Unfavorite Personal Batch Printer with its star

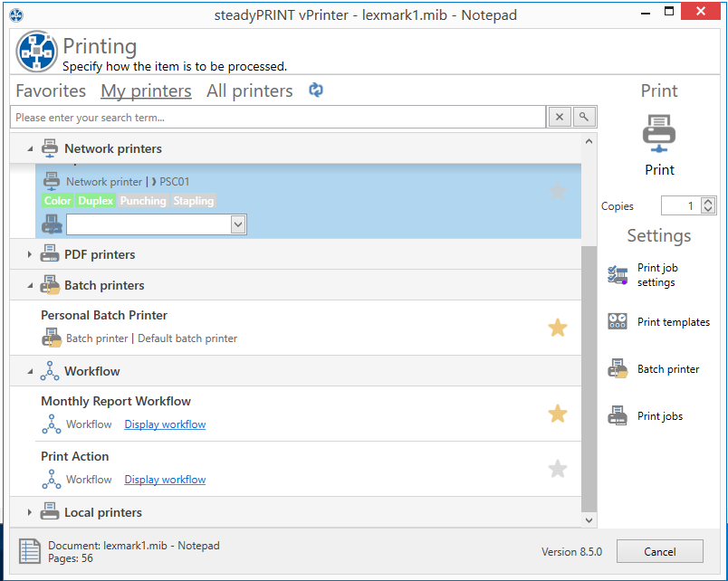558,328
